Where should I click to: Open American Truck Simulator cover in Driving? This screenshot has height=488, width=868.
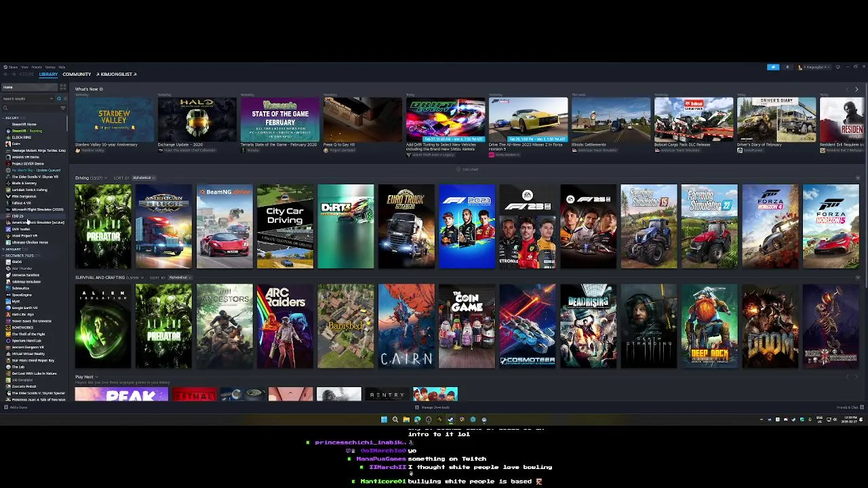click(163, 226)
